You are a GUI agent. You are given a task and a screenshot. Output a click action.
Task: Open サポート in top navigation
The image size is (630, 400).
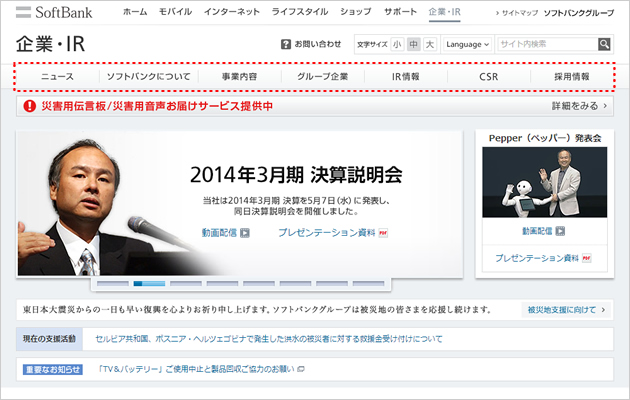coord(400,12)
